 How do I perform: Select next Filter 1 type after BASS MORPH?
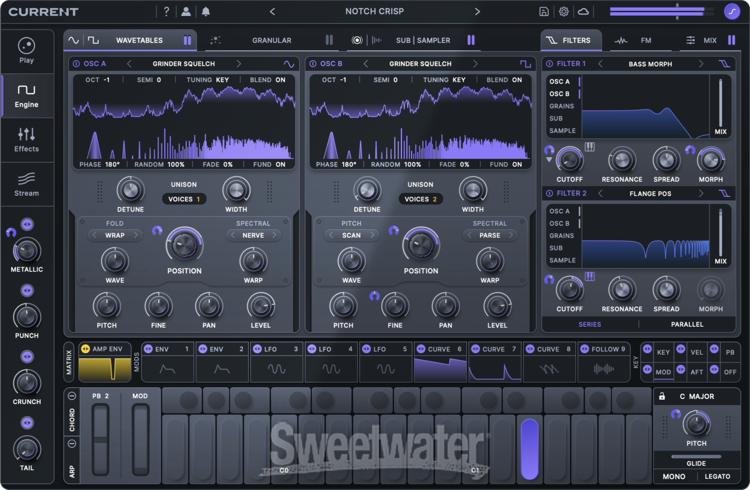[x=701, y=64]
